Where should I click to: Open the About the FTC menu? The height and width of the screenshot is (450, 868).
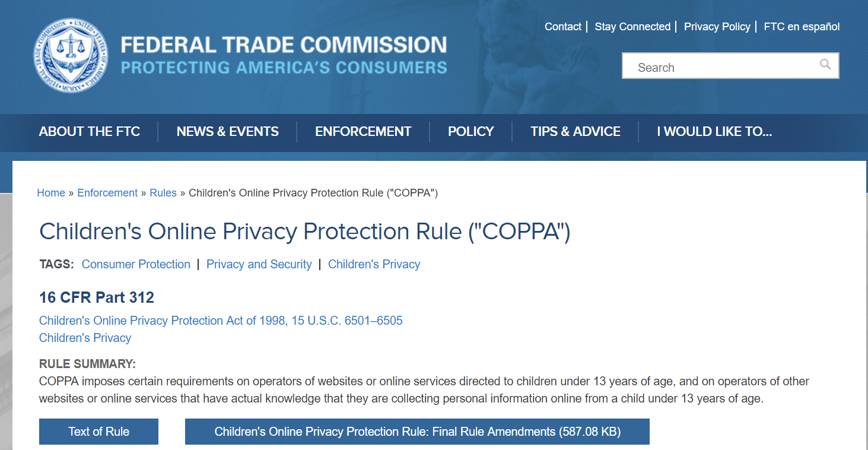coord(90,132)
